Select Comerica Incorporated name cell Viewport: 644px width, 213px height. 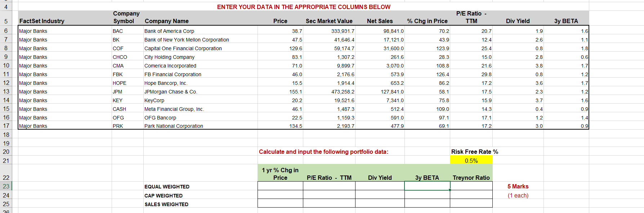[200, 65]
